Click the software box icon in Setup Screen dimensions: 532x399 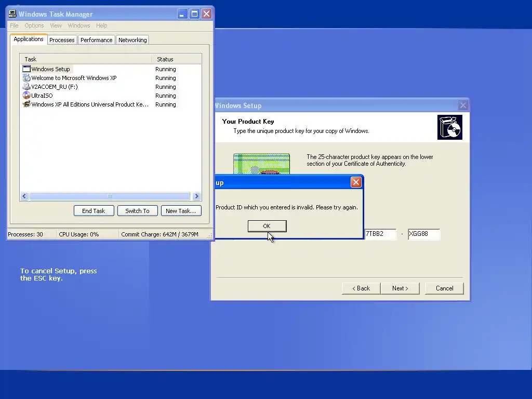(449, 127)
